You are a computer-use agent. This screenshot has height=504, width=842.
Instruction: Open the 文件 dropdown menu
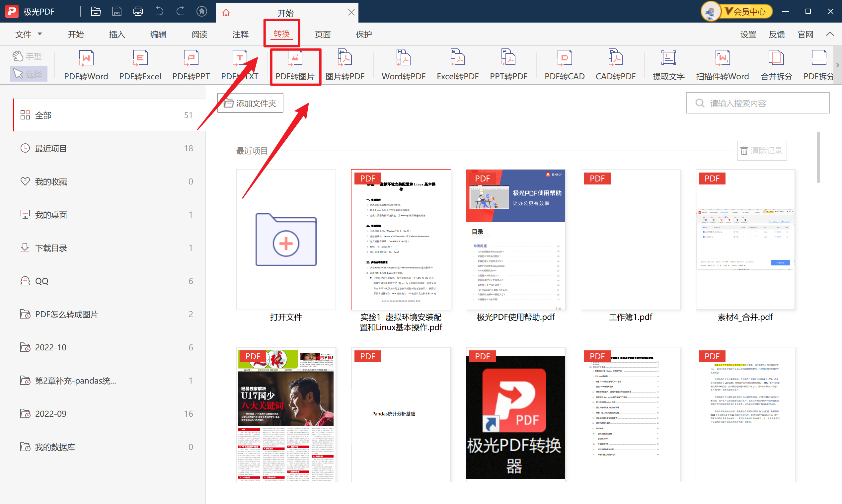29,34
